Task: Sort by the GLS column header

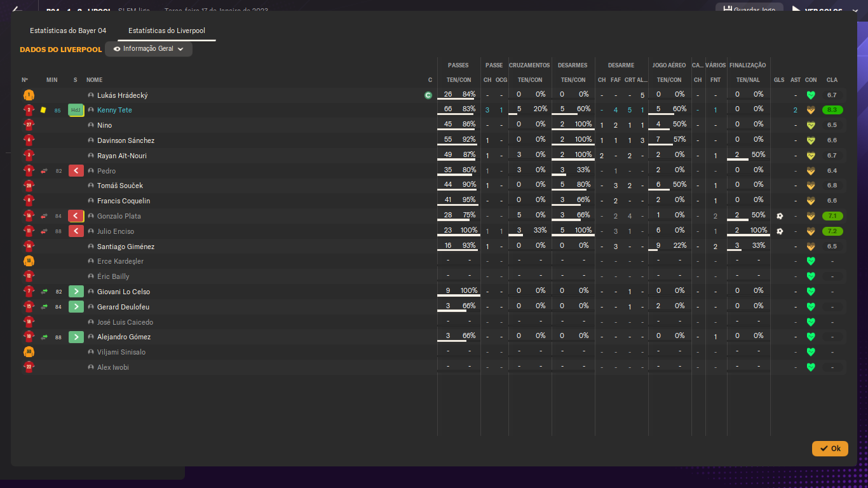Action: click(x=779, y=80)
